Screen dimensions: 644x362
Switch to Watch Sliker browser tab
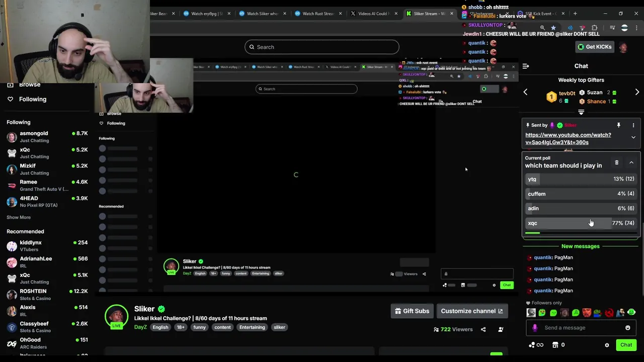pyautogui.click(x=262, y=14)
